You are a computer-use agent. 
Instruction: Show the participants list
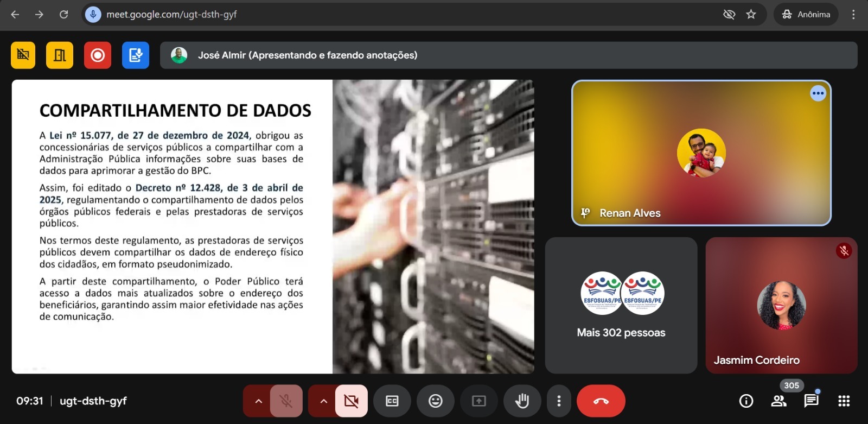click(x=779, y=401)
